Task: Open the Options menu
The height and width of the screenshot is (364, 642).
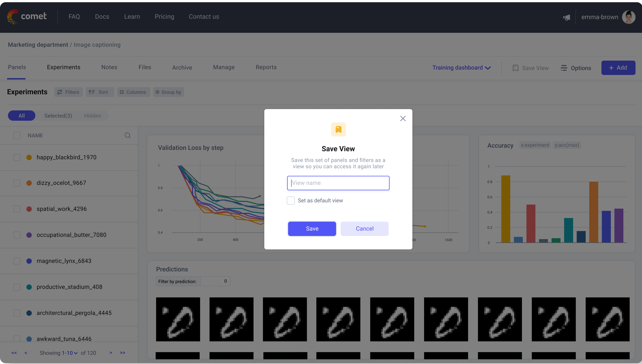Action: 576,68
